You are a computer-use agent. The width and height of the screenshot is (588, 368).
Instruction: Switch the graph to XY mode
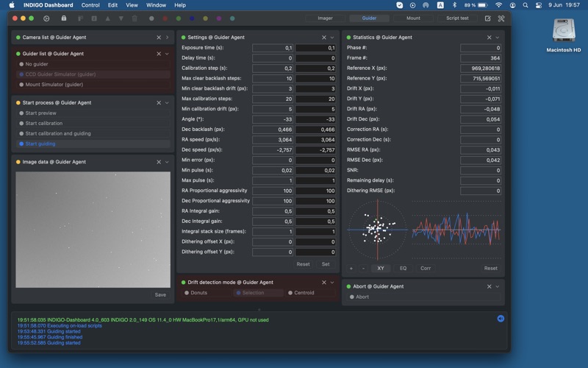[x=381, y=268]
